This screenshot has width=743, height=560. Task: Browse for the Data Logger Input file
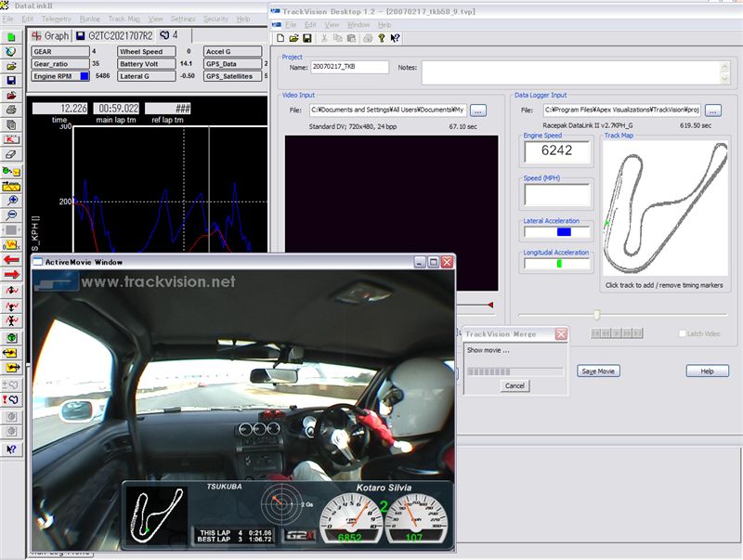click(x=713, y=111)
